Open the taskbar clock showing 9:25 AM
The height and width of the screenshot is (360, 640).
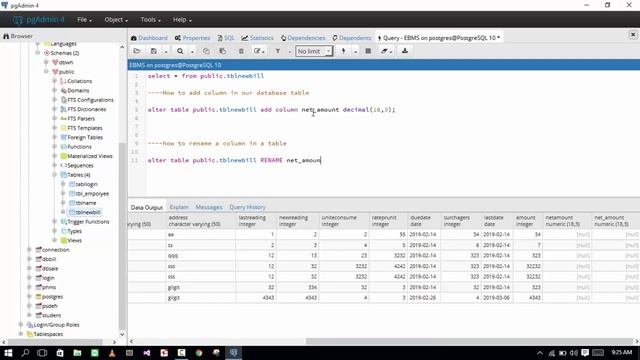pos(622,353)
